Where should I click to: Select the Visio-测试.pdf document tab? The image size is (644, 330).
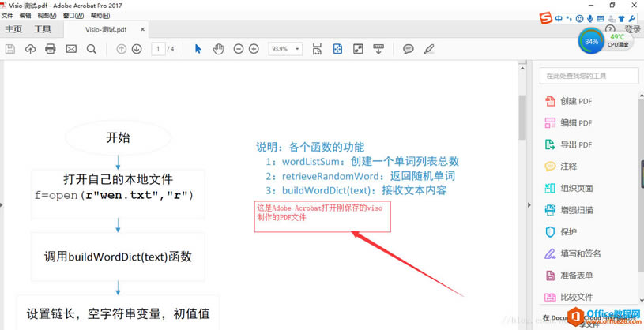tap(106, 29)
